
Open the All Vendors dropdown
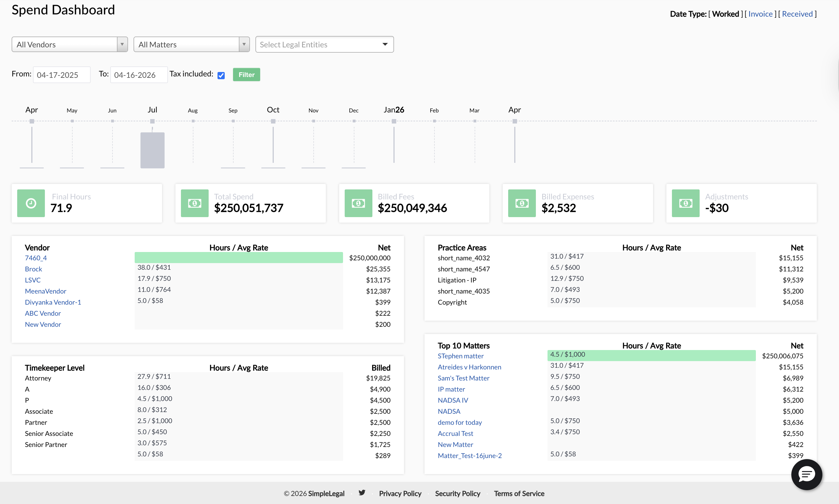coord(70,45)
